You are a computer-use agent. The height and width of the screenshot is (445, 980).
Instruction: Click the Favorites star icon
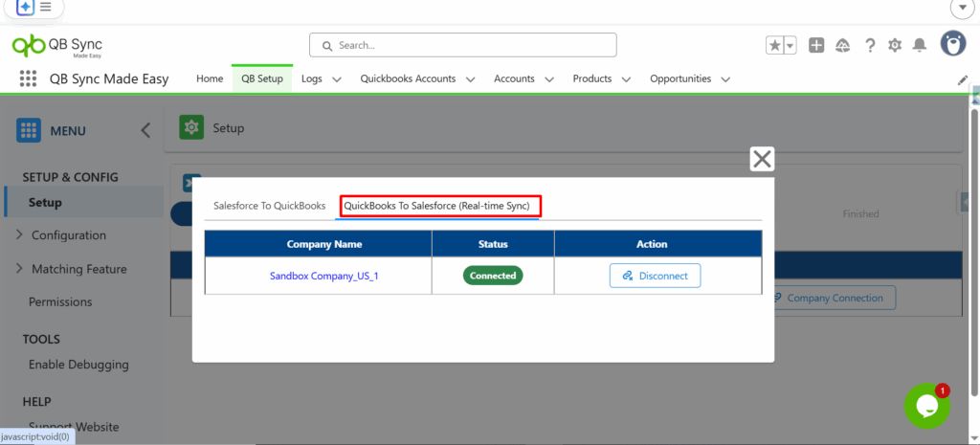(x=774, y=45)
